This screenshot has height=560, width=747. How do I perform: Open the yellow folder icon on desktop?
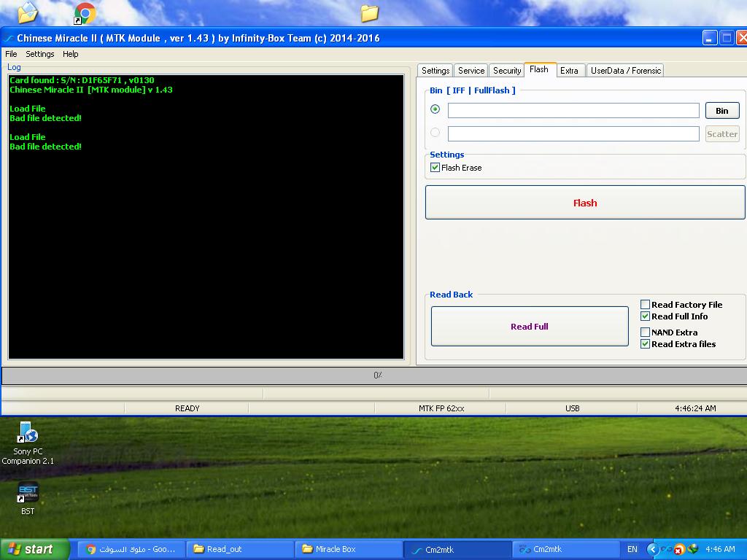pos(369,13)
